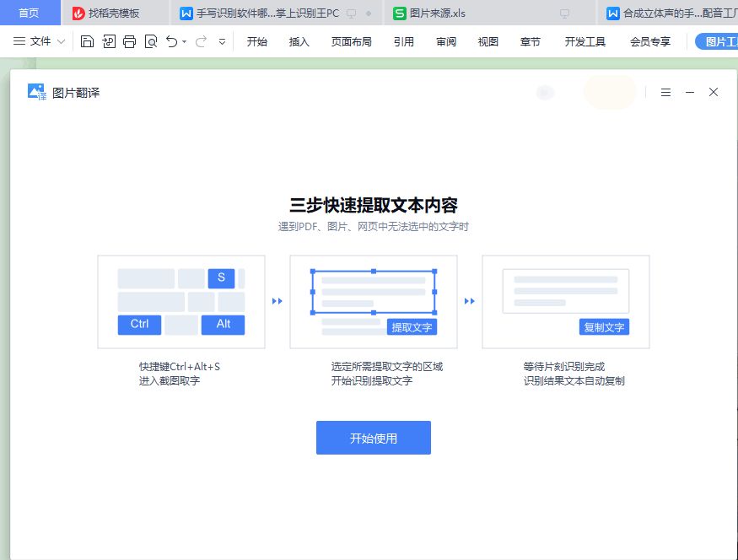Click the heading 三步快速提取文本内容
This screenshot has height=560, width=738.
[374, 205]
